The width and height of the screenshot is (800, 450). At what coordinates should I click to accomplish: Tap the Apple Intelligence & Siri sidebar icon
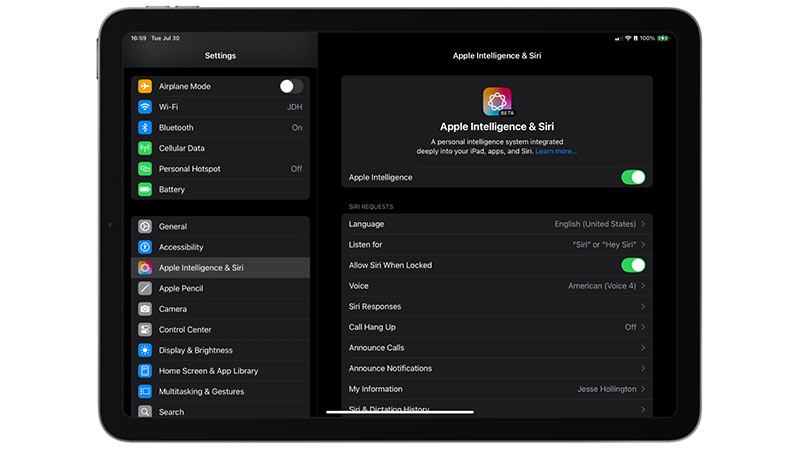pos(145,268)
